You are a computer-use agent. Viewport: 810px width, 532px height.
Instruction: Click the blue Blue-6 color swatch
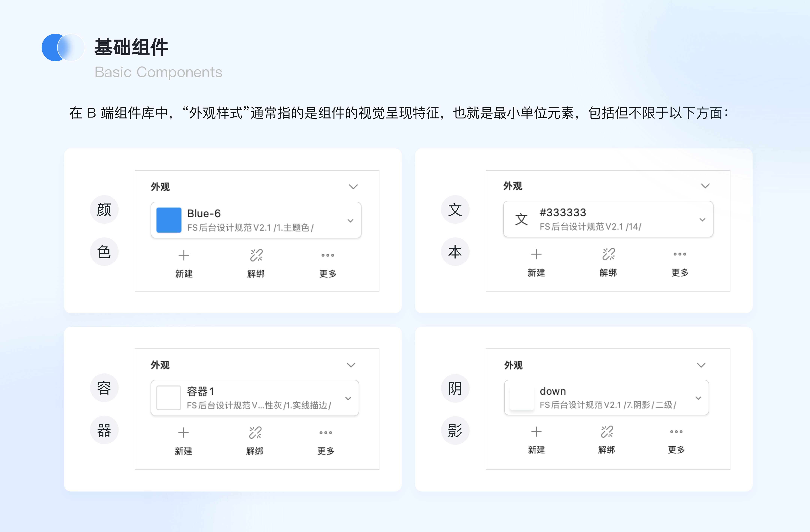pos(169,220)
